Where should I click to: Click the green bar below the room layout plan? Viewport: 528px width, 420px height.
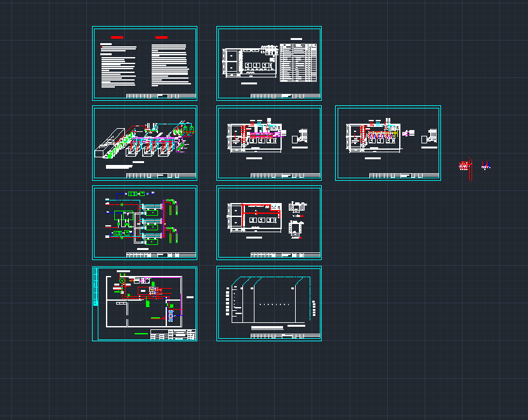click(141, 334)
